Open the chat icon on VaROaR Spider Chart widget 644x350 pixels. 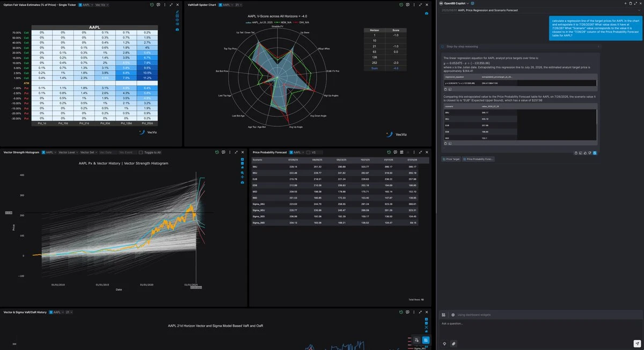pos(409,4)
